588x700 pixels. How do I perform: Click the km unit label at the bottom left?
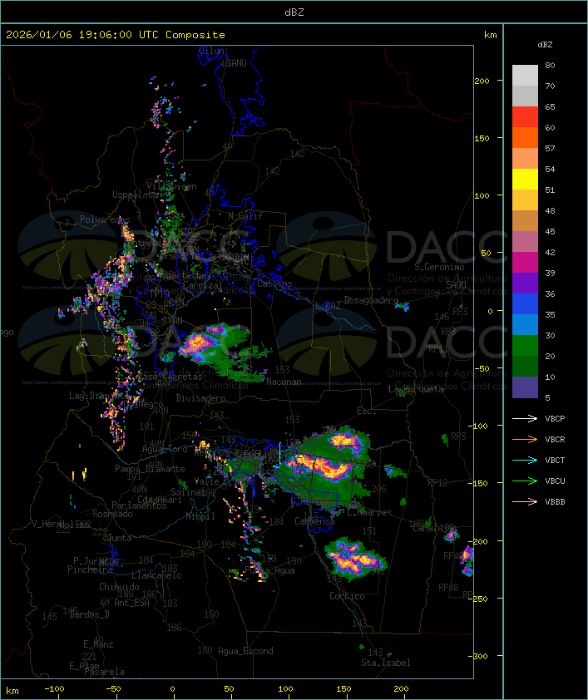click(x=12, y=691)
